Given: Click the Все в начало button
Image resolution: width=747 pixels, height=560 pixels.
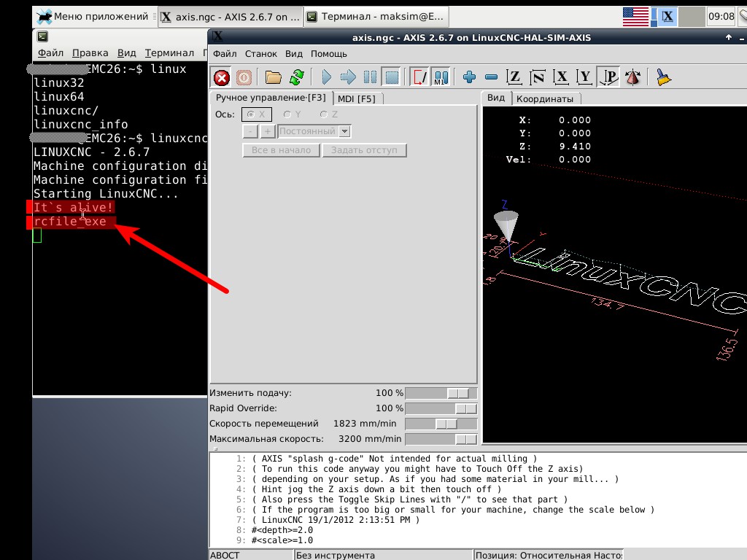Looking at the screenshot, I should click(281, 150).
